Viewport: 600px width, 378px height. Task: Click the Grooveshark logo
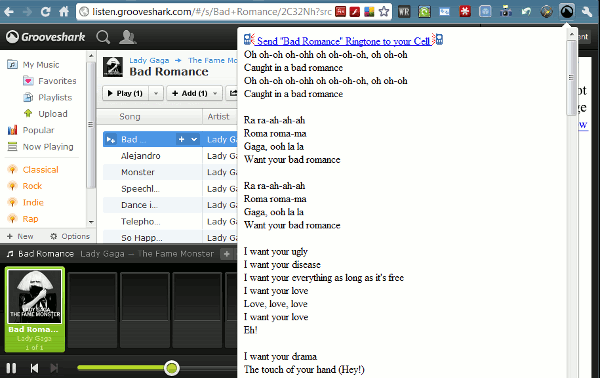(46, 37)
